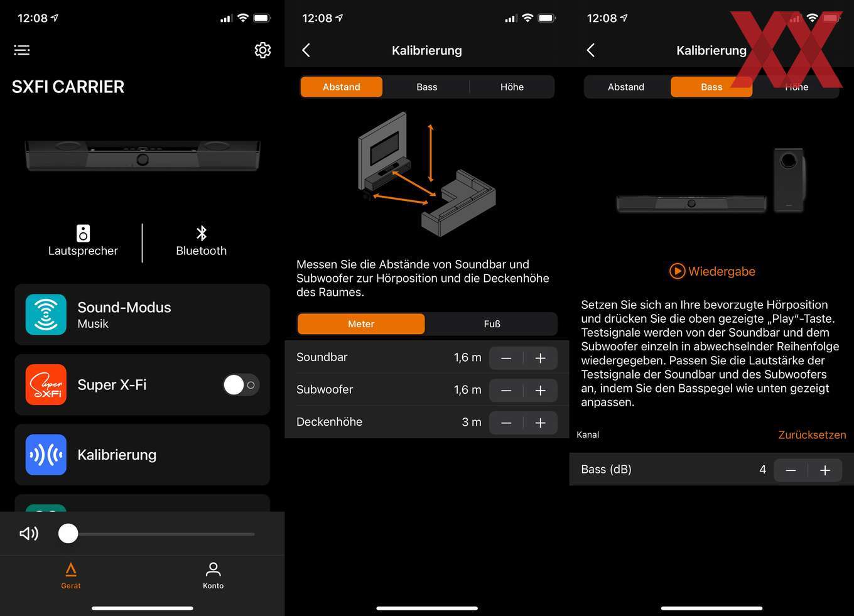This screenshot has width=854, height=616.
Task: Select the Bluetooth input icon
Action: click(x=201, y=234)
